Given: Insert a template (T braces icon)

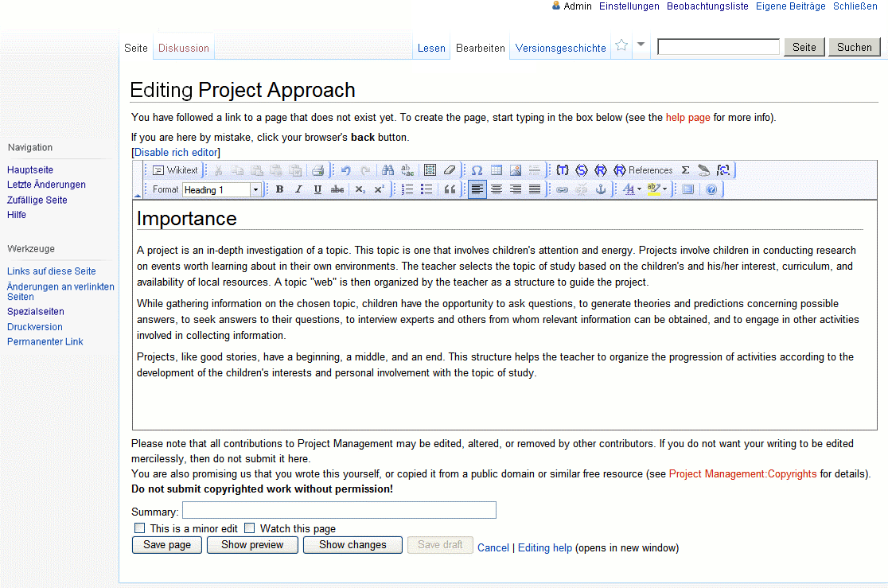Looking at the screenshot, I should coord(563,170).
